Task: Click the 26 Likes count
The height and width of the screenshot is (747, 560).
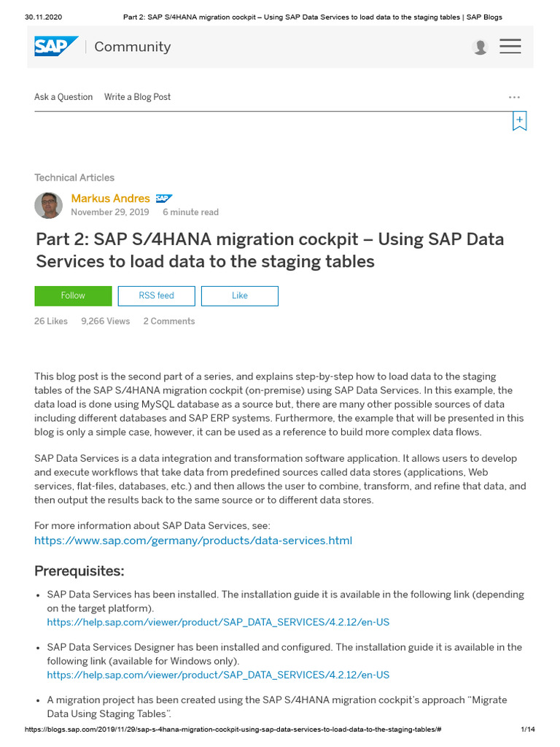Action: pyautogui.click(x=51, y=321)
